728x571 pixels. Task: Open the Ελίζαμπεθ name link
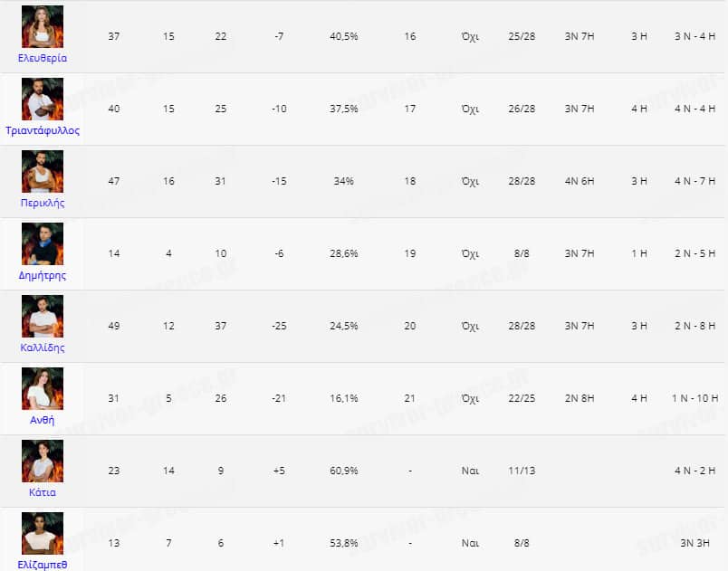pos(43,565)
